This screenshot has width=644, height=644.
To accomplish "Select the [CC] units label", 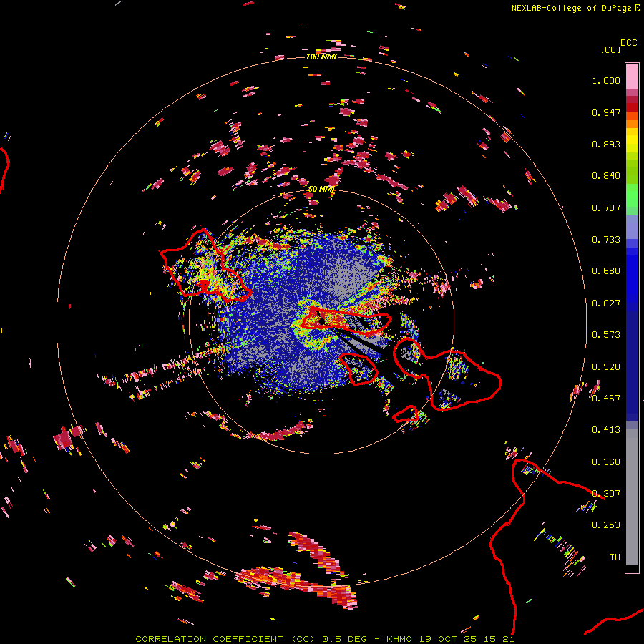I will coord(610,49).
